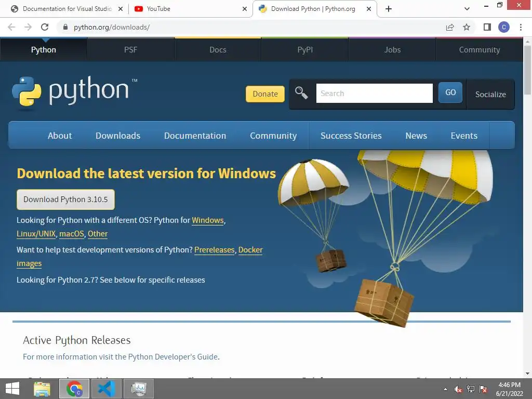Open the Chrome profile avatar C
The image size is (532, 399).
click(x=504, y=27)
